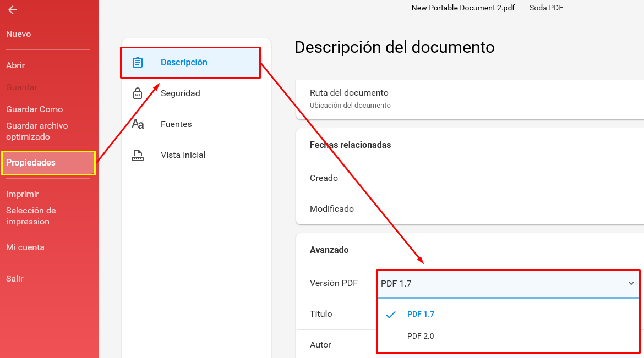Image resolution: width=644 pixels, height=358 pixels.
Task: Click the Vista inicial icon
Action: (x=138, y=155)
